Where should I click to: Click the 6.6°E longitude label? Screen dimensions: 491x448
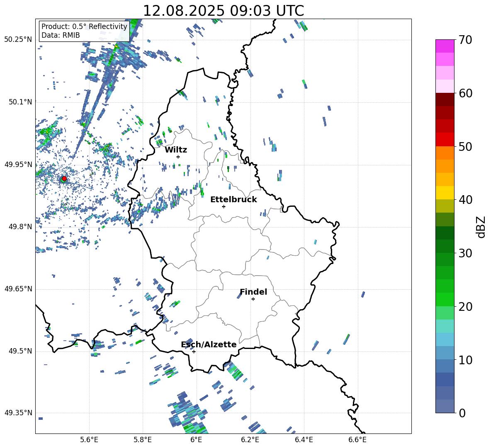(x=357, y=440)
